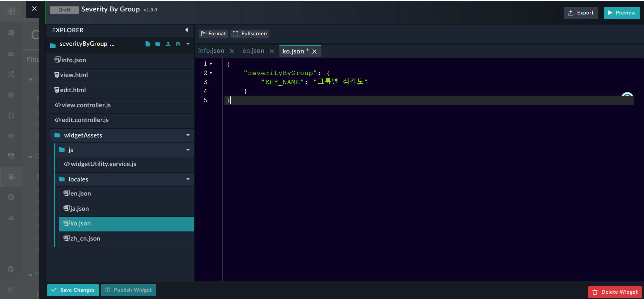644x299 pixels.
Task: Open edit.controller.js file
Action: [x=122, y=120]
